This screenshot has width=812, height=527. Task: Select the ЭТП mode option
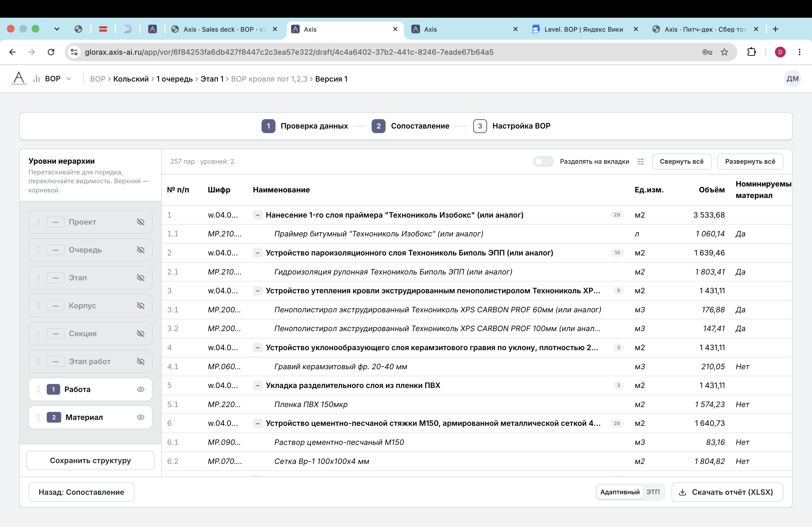pyautogui.click(x=653, y=492)
